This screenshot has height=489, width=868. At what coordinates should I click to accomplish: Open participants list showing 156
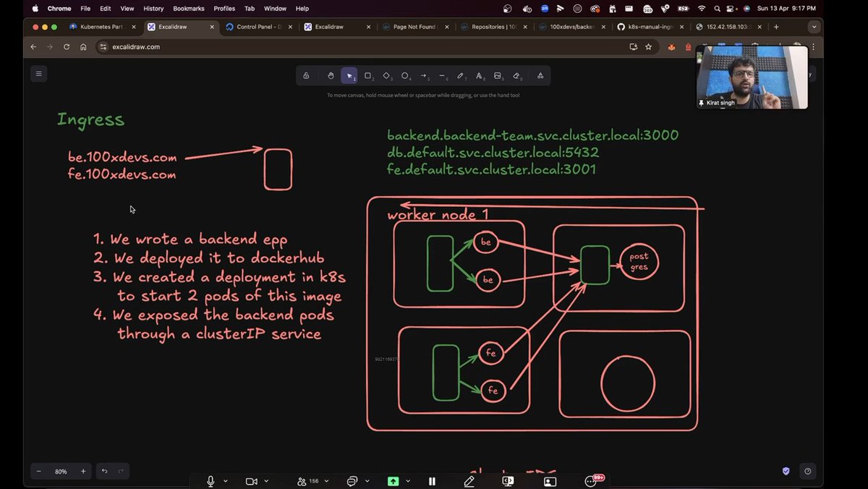[x=308, y=481]
